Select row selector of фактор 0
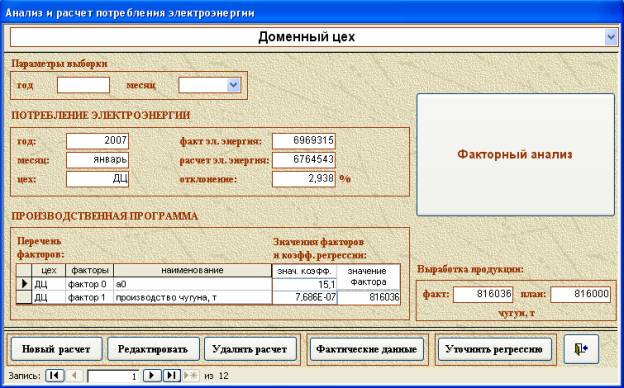Viewport: 624px width, 388px height. coord(24,284)
